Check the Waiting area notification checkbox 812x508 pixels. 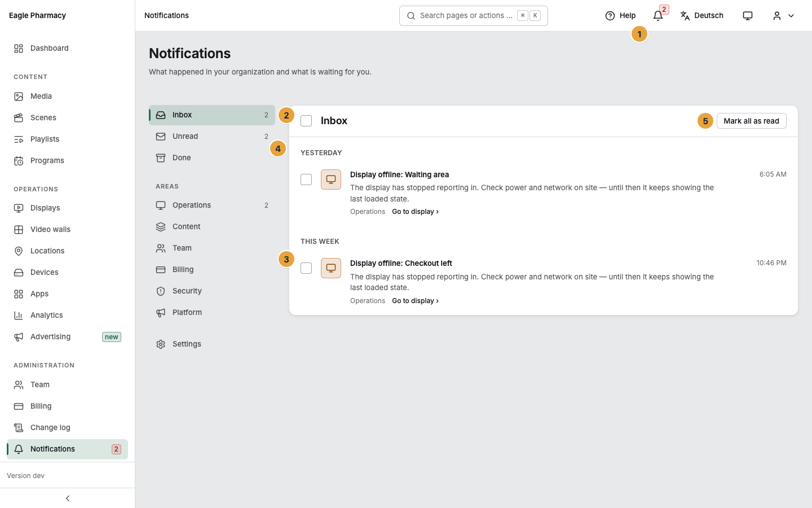(x=306, y=179)
